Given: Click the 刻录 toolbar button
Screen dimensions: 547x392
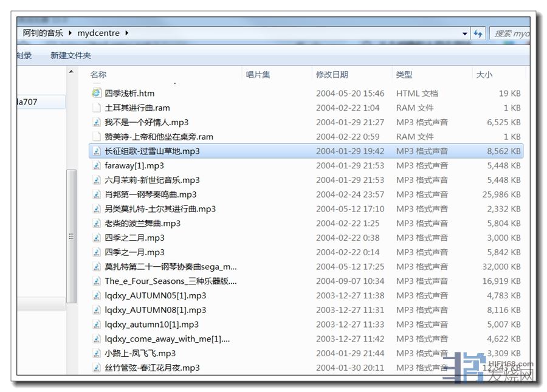Looking at the screenshot, I should click(24, 55).
